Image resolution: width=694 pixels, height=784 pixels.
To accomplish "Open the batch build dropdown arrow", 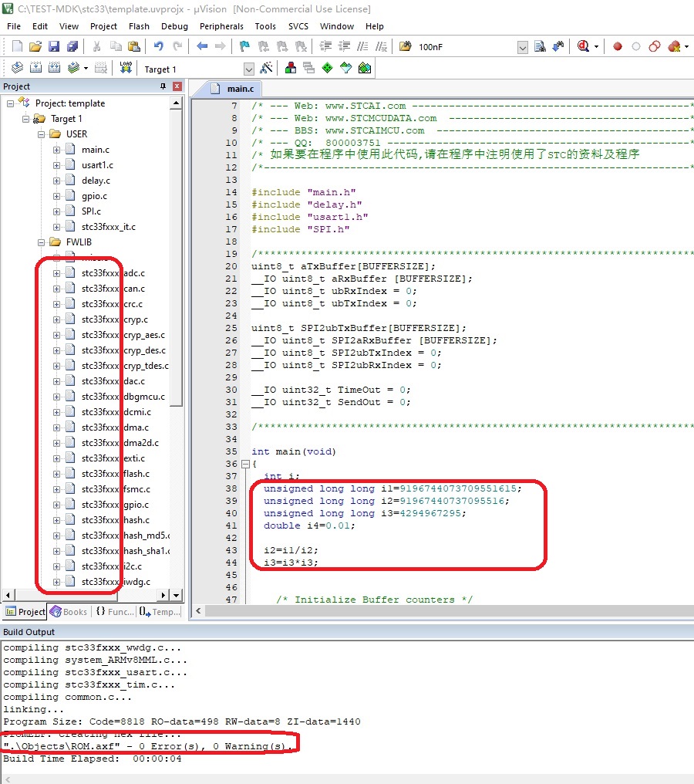I will pos(86,69).
